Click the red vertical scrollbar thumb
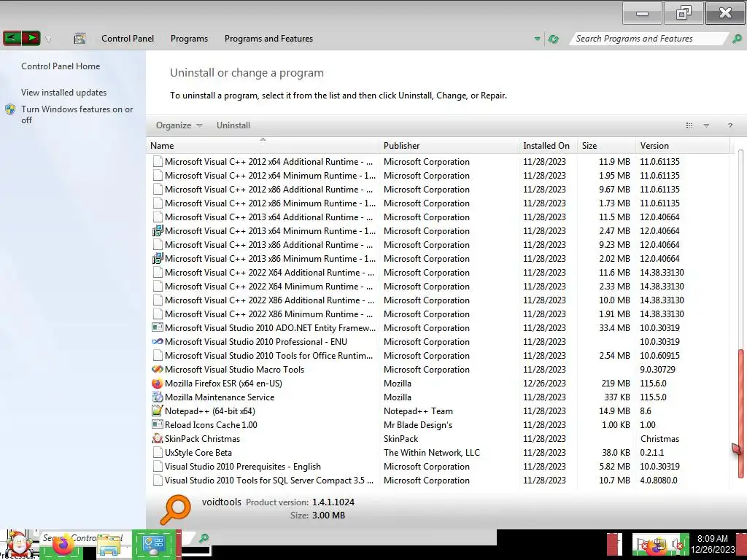 pyautogui.click(x=740, y=413)
